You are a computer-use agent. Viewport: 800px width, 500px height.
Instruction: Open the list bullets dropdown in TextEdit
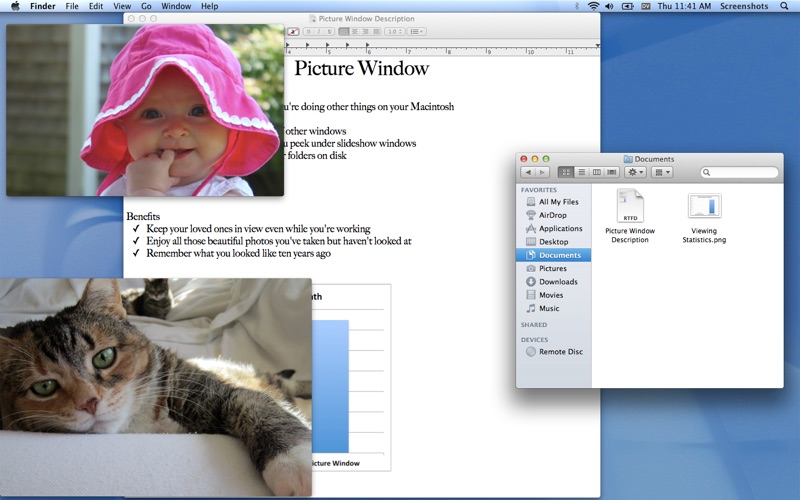[416, 31]
